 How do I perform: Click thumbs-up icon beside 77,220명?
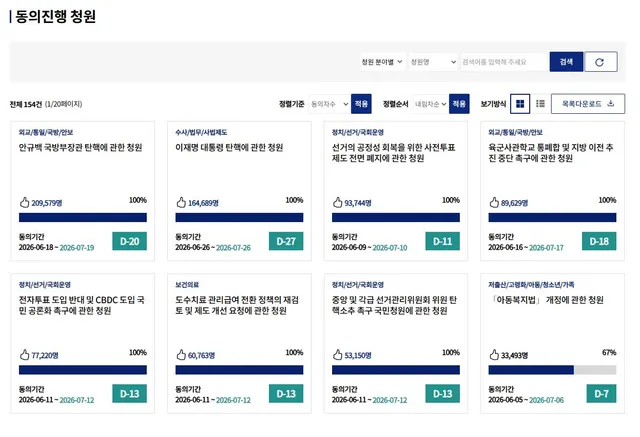[24, 355]
